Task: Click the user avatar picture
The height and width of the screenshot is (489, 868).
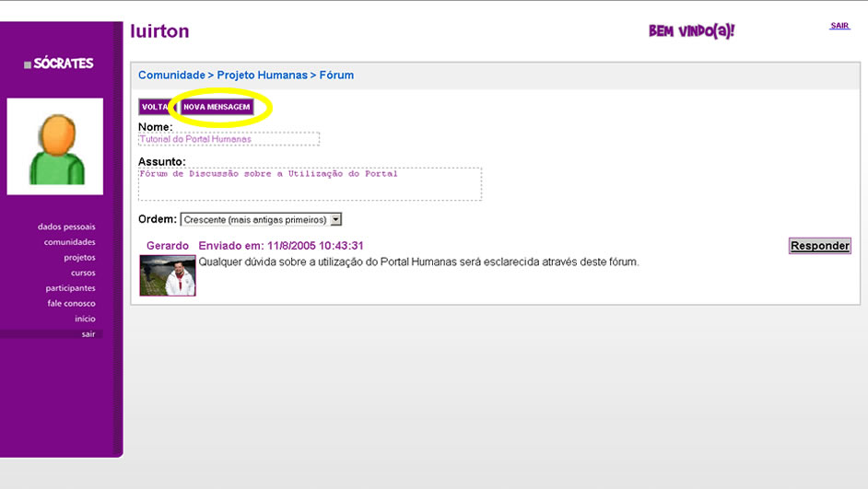Action: [x=55, y=146]
